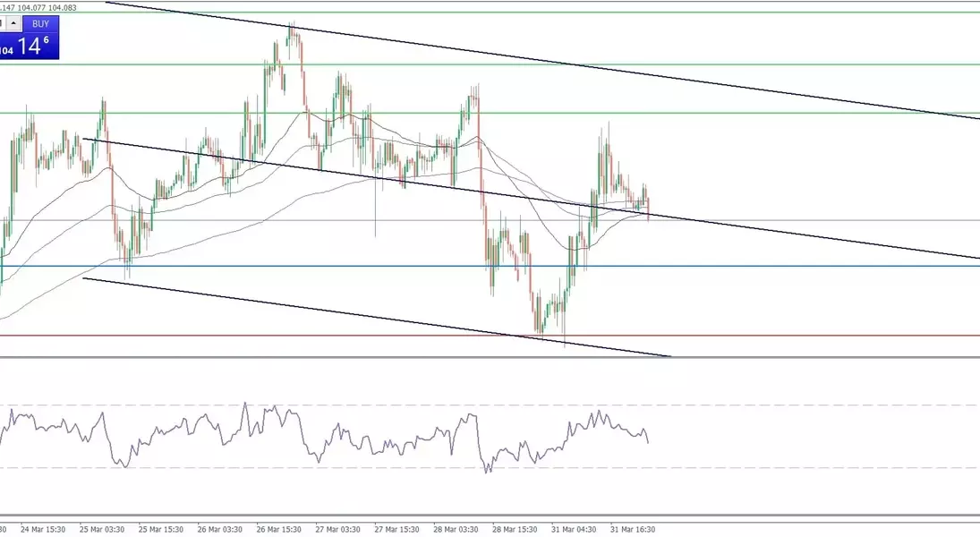Click the 28 Mar 15:30 time label

click(515, 529)
